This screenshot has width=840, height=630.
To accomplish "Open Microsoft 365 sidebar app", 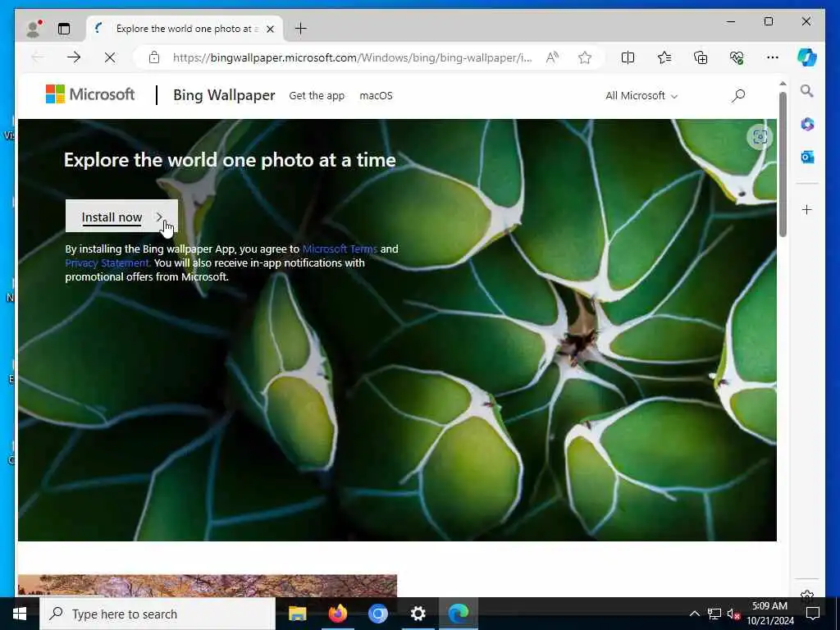I will (x=807, y=125).
